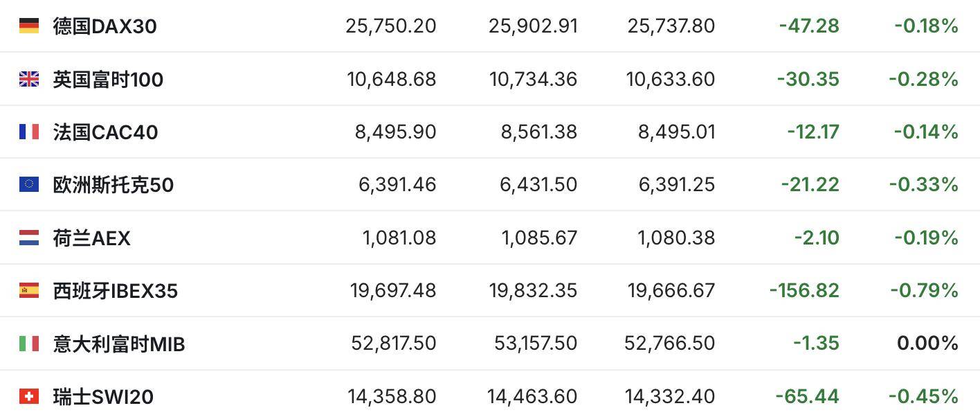
Task: Open the 瑞士SWI20 index link
Action: pos(103,396)
